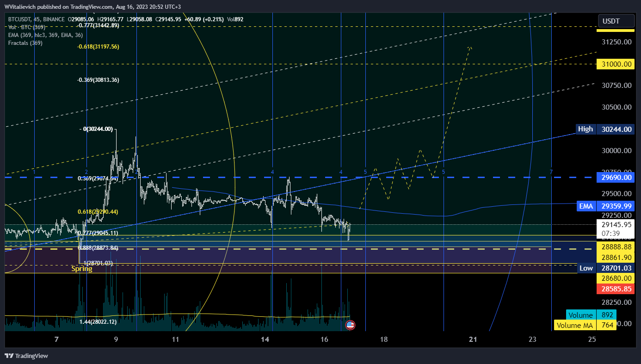The image size is (641, 364).
Task: Click the 30244.00 high price value
Action: click(616, 130)
